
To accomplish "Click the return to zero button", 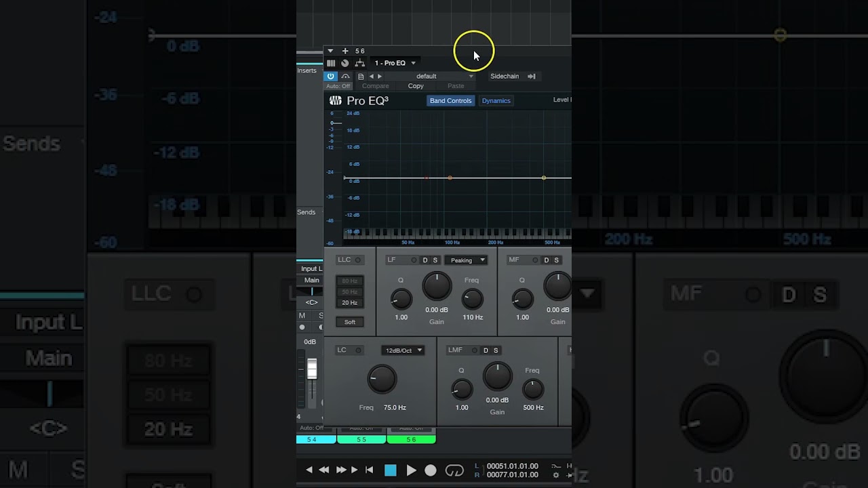I will pos(369,470).
